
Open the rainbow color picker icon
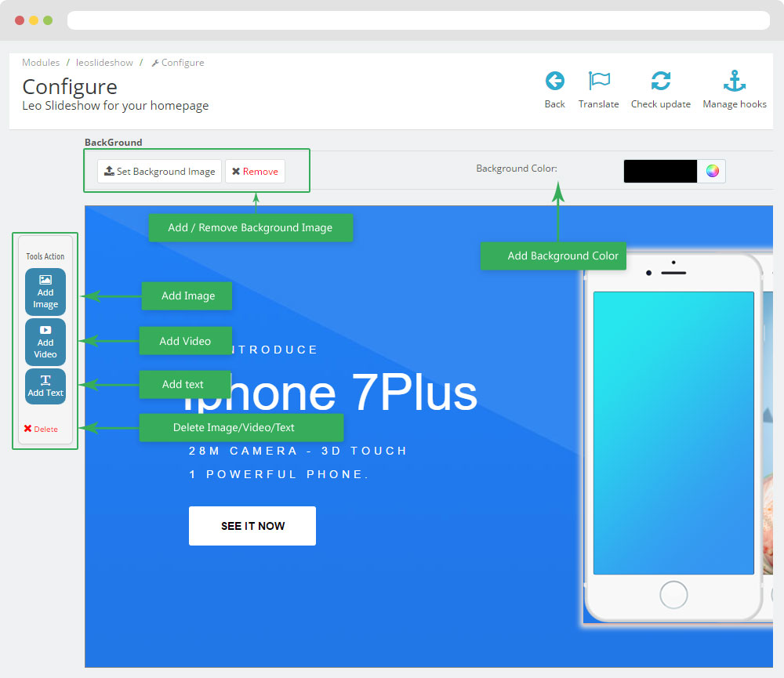tap(712, 171)
